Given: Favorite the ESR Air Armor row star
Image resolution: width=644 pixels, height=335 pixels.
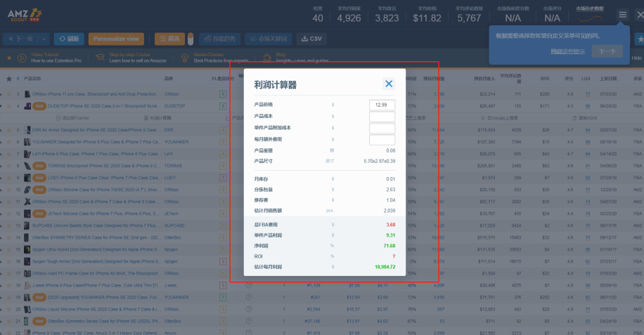Looking at the screenshot, I should [x=9, y=130].
